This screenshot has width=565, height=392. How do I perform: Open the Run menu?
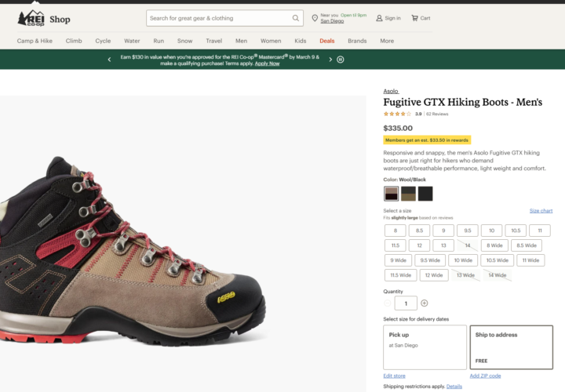coord(159,41)
